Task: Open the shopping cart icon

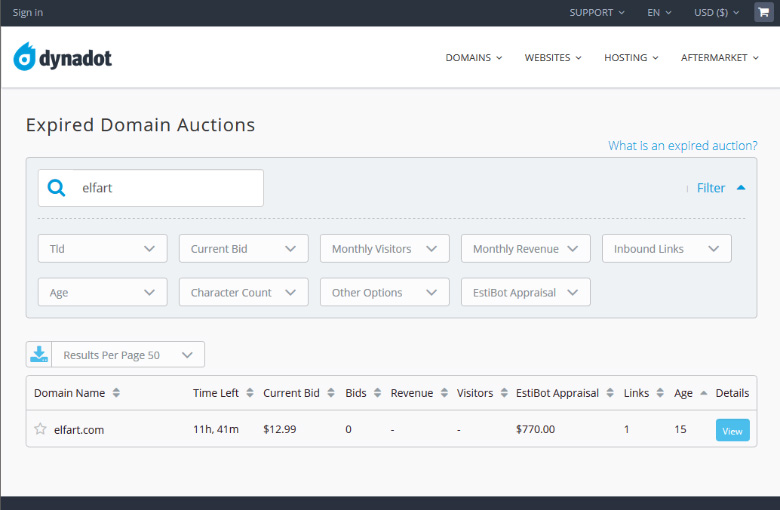Action: (764, 12)
